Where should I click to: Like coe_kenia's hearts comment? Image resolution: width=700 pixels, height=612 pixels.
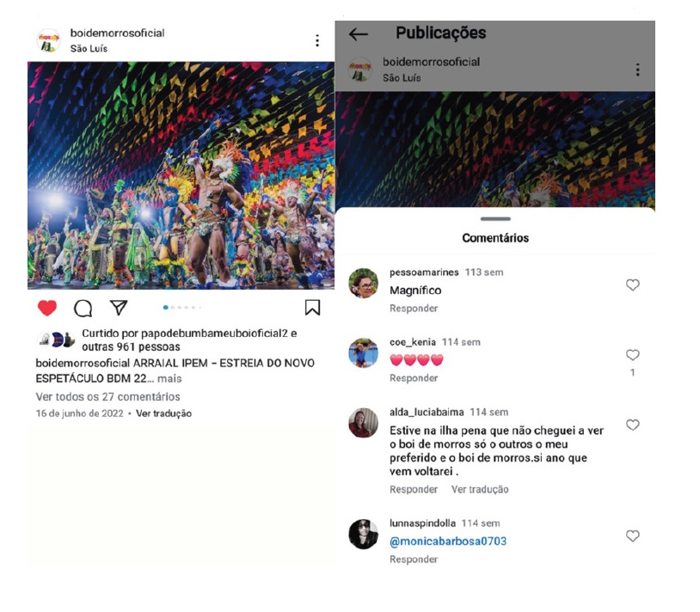(633, 355)
